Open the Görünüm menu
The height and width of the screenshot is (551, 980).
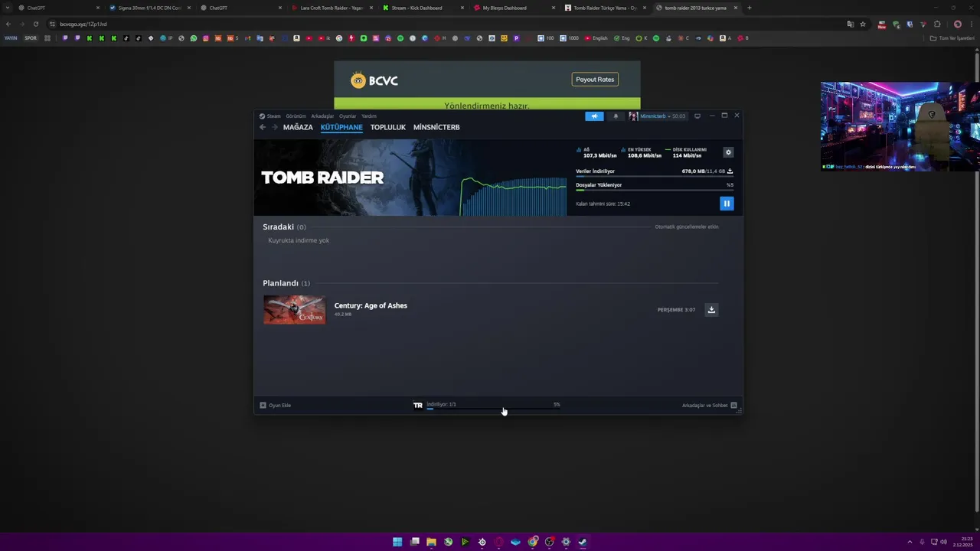point(296,116)
